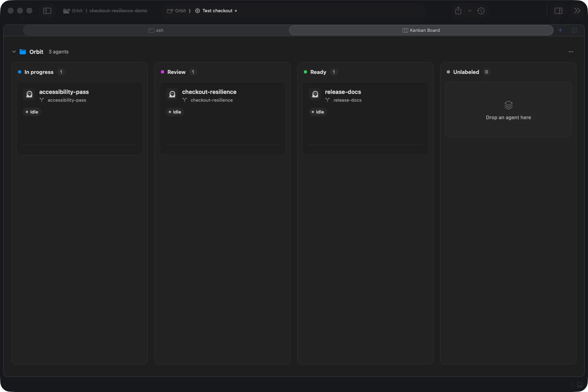Click Idle status badge on checkout-resilience card
The width and height of the screenshot is (588, 392).
click(175, 112)
